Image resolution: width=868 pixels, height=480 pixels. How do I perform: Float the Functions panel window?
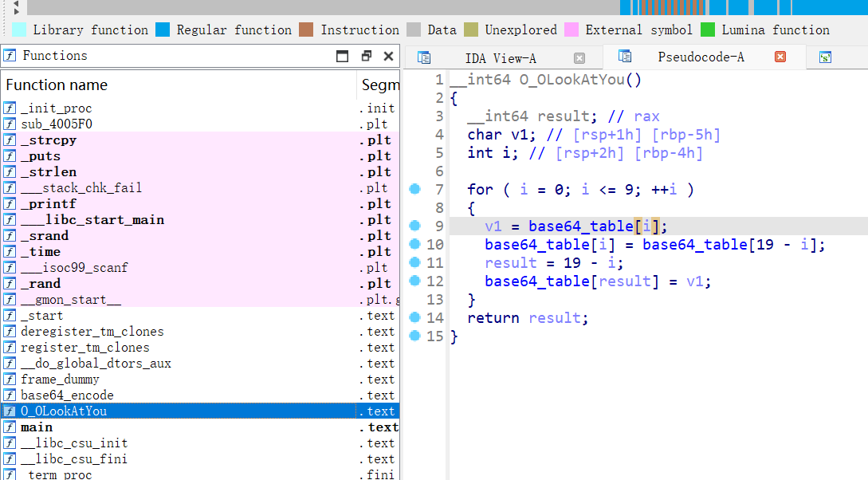366,56
